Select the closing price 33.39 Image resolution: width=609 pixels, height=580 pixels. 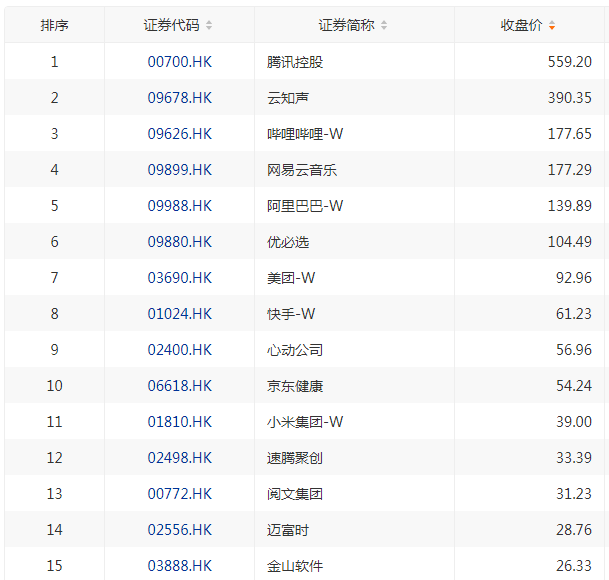[574, 458]
